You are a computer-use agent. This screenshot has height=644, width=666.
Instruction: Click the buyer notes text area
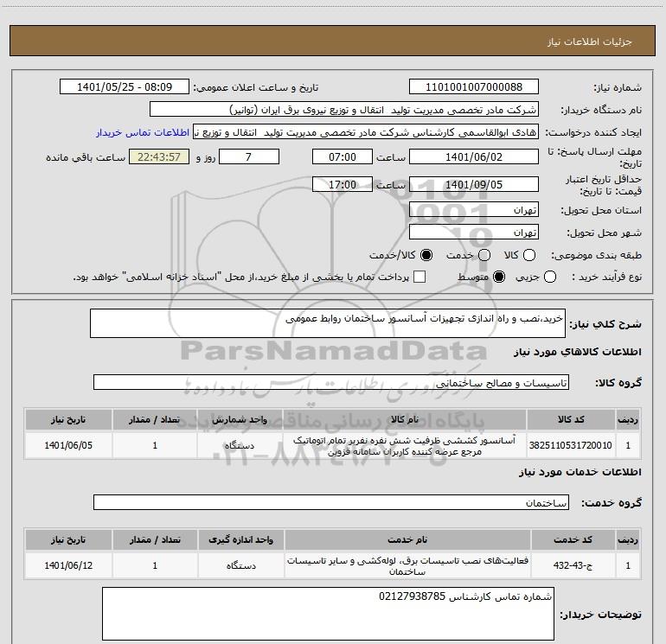tap(328, 614)
